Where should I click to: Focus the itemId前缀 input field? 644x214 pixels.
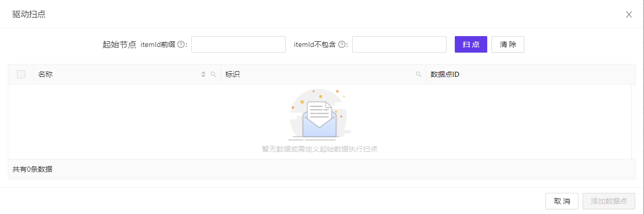pyautogui.click(x=238, y=44)
